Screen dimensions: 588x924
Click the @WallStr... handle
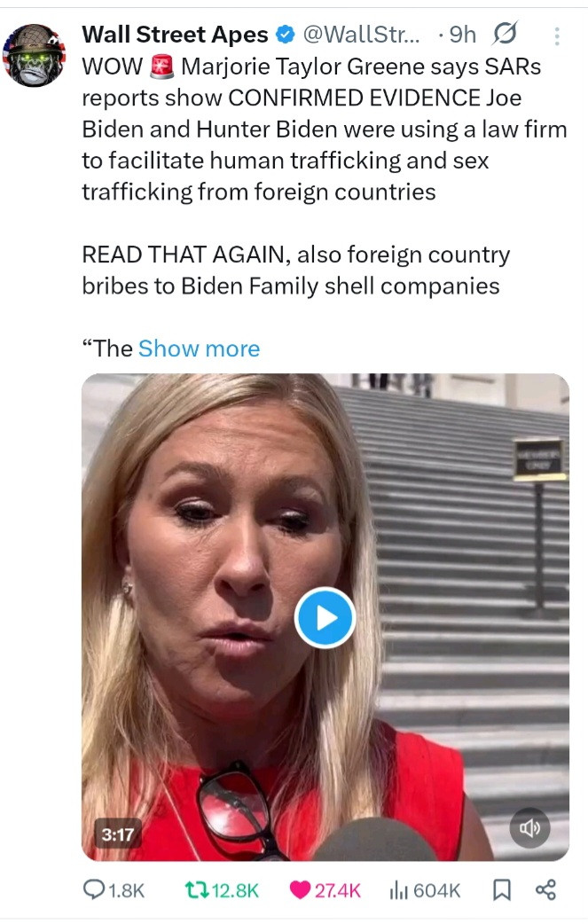point(361,35)
